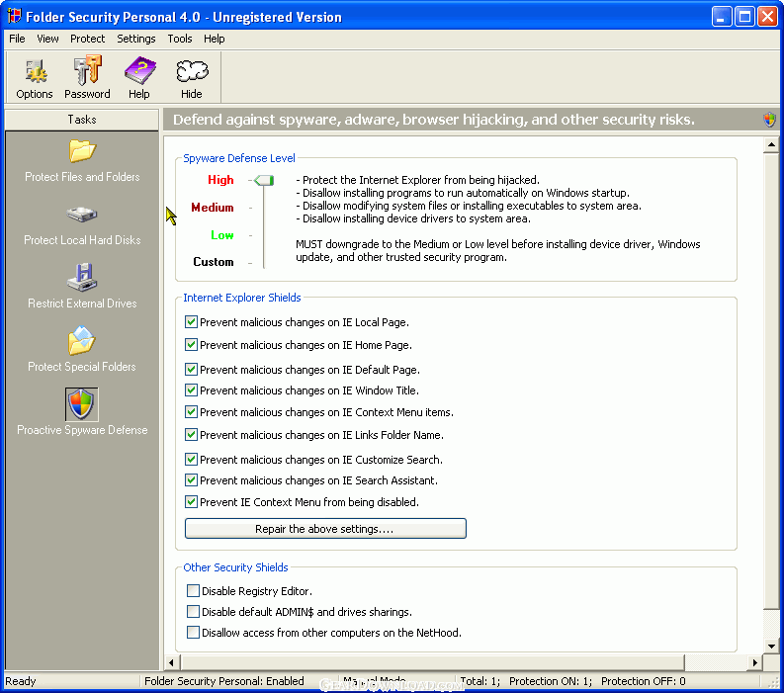Toggle Prevent IE Context Menu disabled checkbox
This screenshot has height=693, width=784.
click(191, 501)
